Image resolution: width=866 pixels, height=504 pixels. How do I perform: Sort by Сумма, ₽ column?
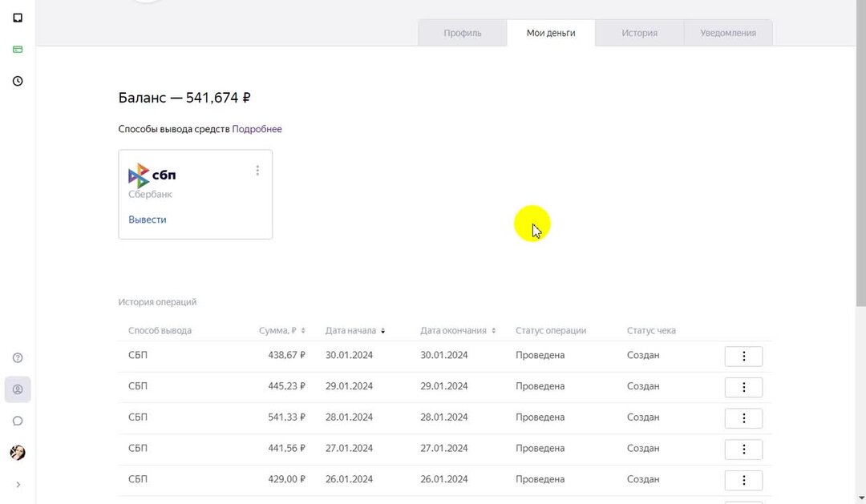pyautogui.click(x=282, y=330)
